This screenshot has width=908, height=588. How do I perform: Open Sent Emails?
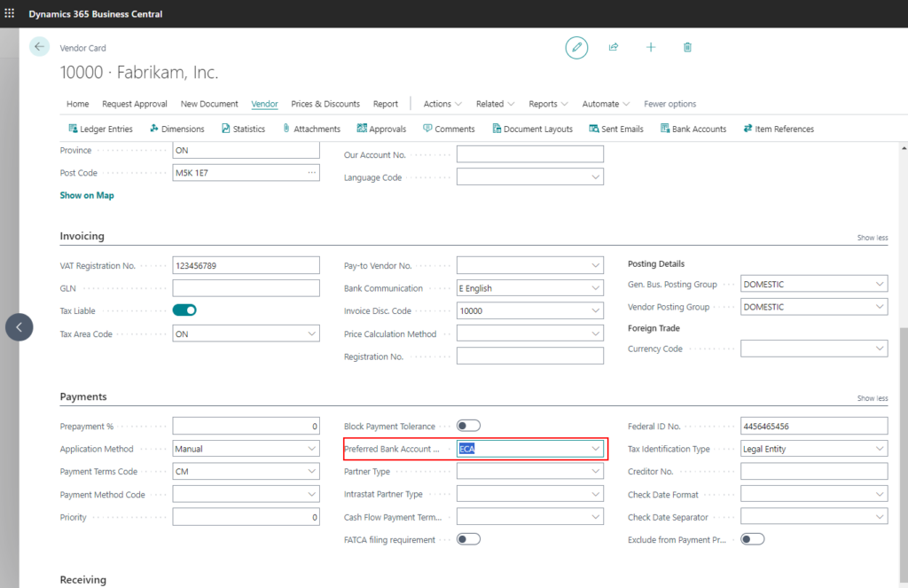click(x=616, y=129)
